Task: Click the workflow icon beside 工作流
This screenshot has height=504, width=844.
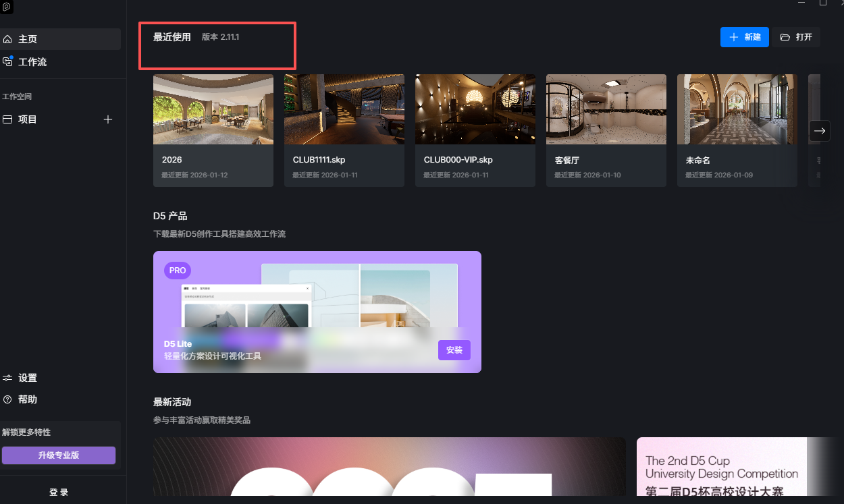Action: [x=7, y=61]
